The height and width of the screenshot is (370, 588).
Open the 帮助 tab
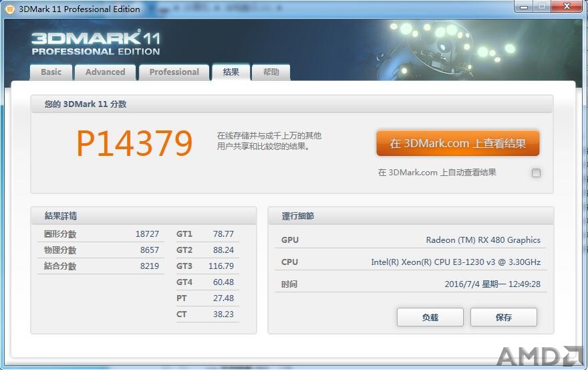pos(271,72)
